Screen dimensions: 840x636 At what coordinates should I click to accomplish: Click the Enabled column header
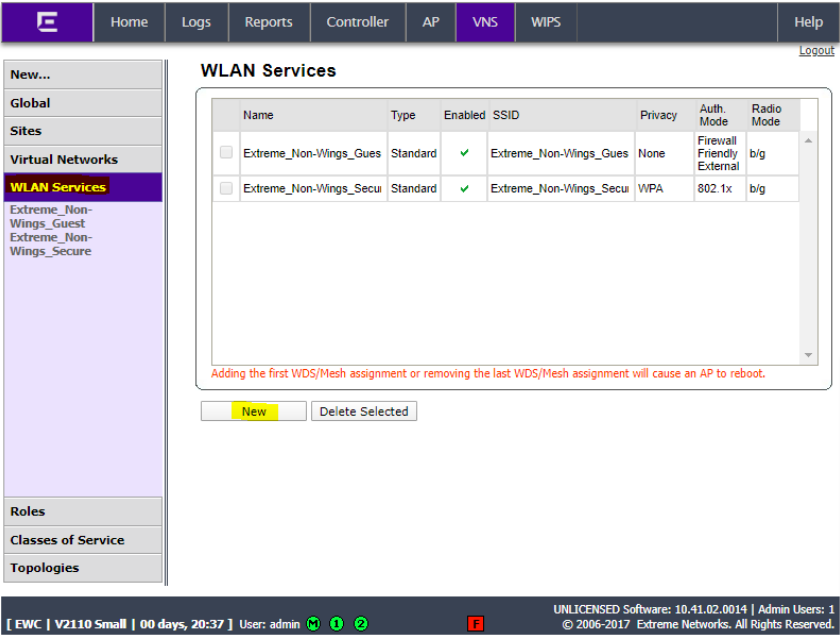click(464, 115)
